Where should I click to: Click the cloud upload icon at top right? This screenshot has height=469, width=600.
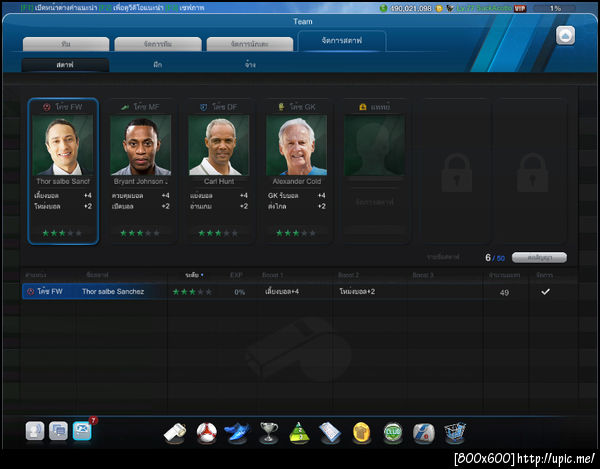(565, 36)
